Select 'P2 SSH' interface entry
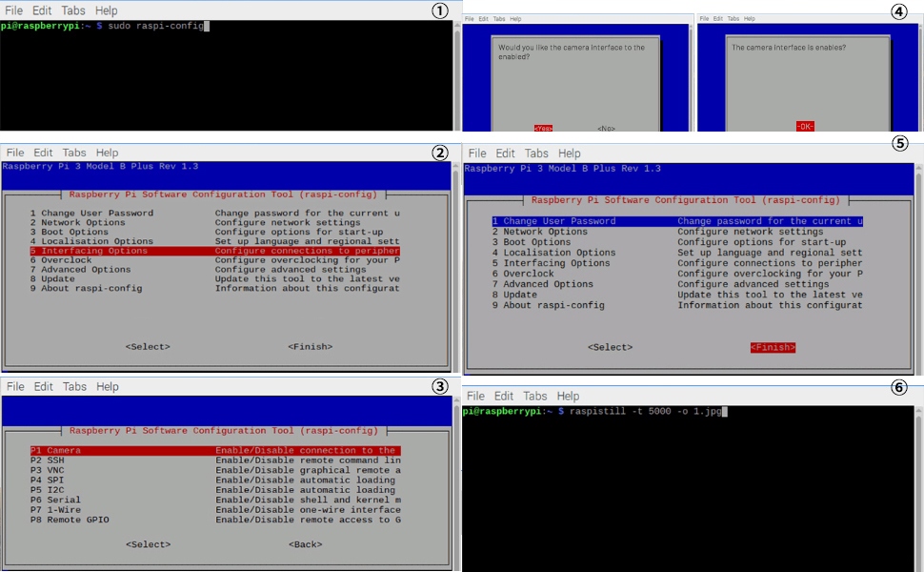This screenshot has height=572, width=924. (215, 460)
